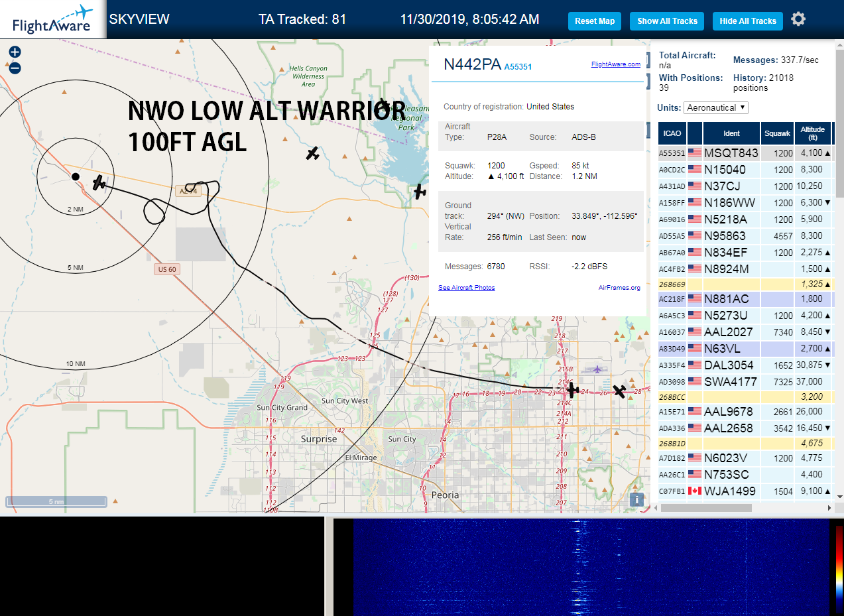Click the purple airport symbol on the map

[x=598, y=369]
